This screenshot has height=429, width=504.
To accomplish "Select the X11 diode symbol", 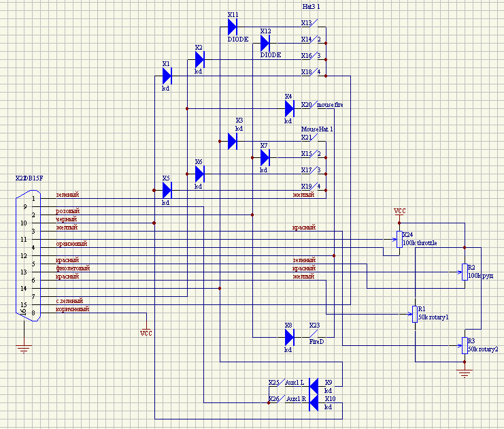I will (233, 27).
